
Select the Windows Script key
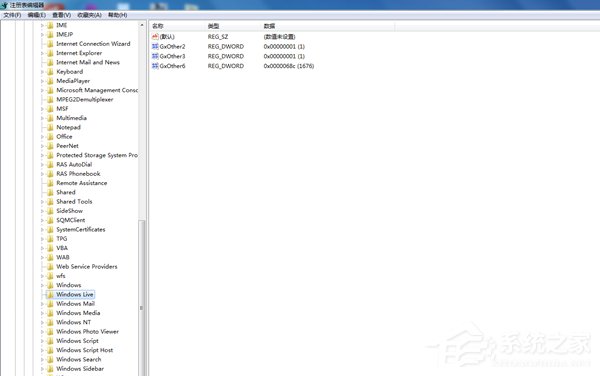(x=77, y=341)
